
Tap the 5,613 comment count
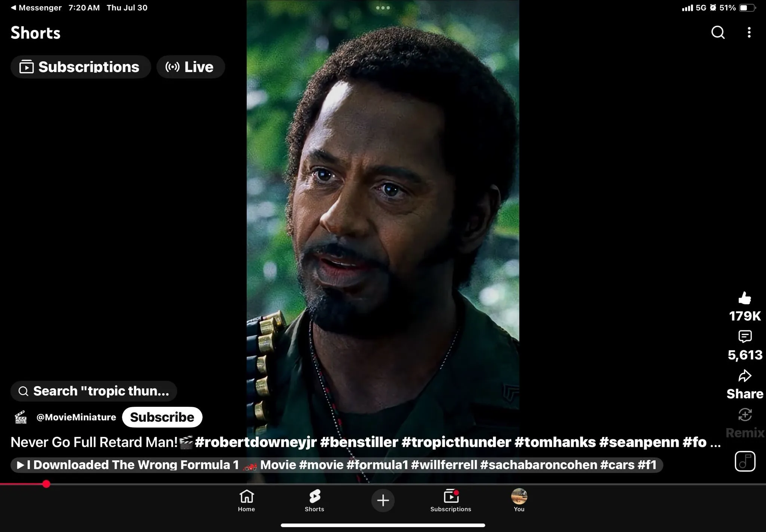point(745,355)
